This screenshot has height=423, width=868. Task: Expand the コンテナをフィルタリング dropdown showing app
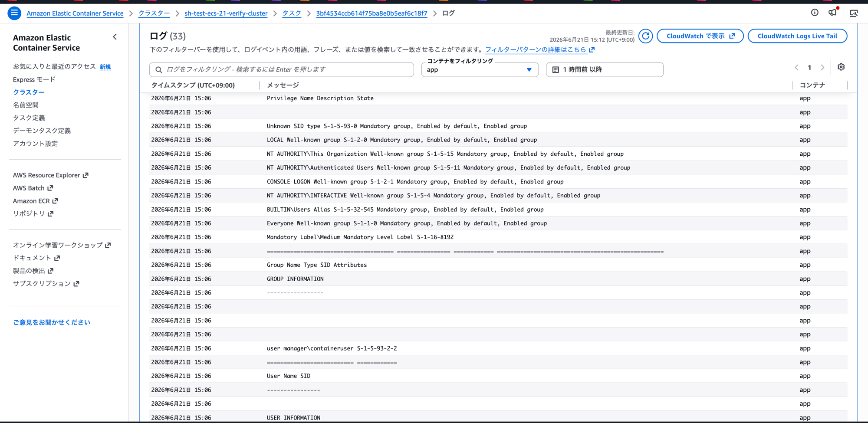pos(480,70)
